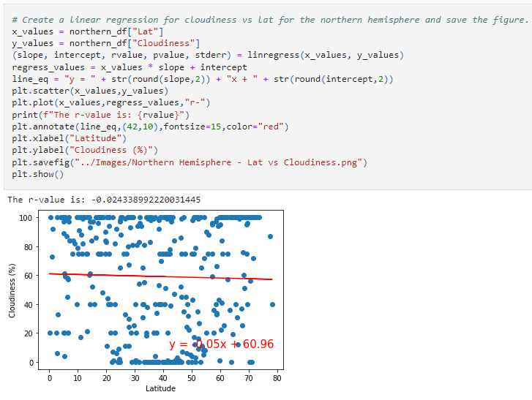Click the red regression line in plot
Screen dimensions: 532x400
coord(161,276)
